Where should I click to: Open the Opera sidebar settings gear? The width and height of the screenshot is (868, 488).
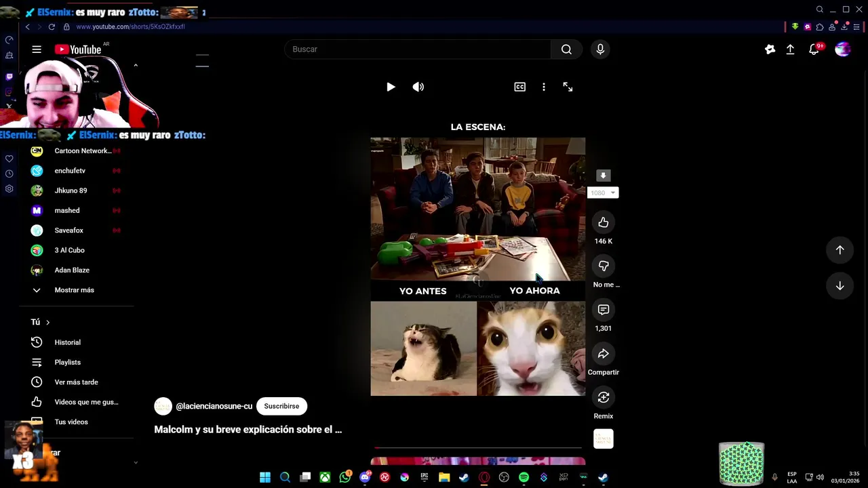pyautogui.click(x=9, y=188)
